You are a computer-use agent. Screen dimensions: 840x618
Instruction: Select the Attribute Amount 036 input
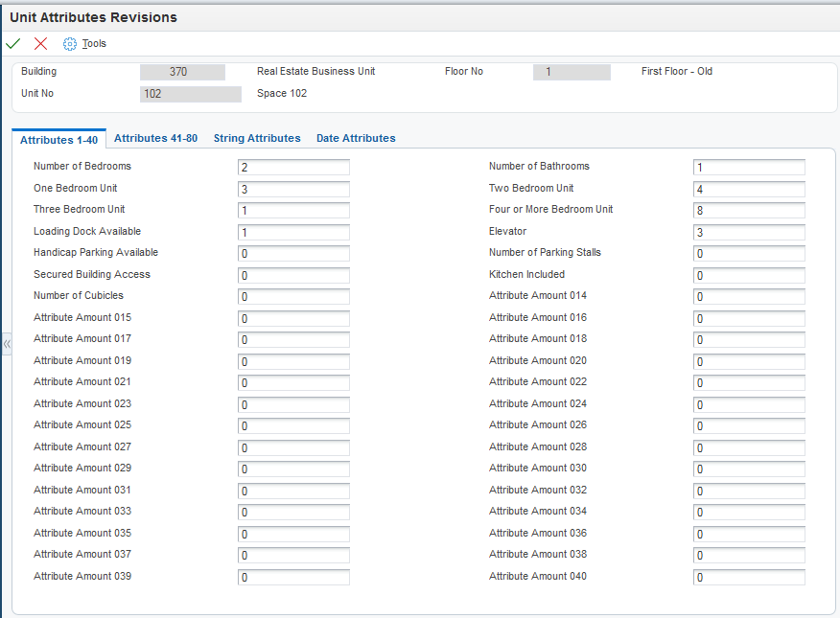[749, 535]
